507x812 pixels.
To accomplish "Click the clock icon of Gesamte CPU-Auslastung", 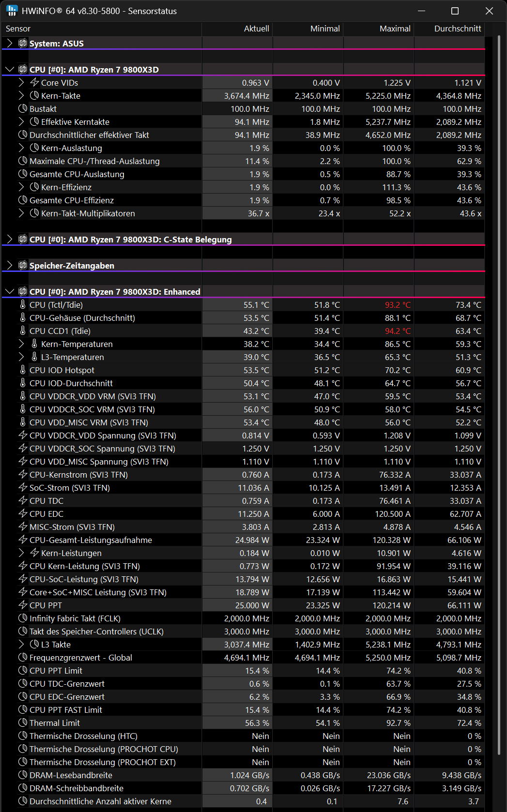I will pos(23,174).
